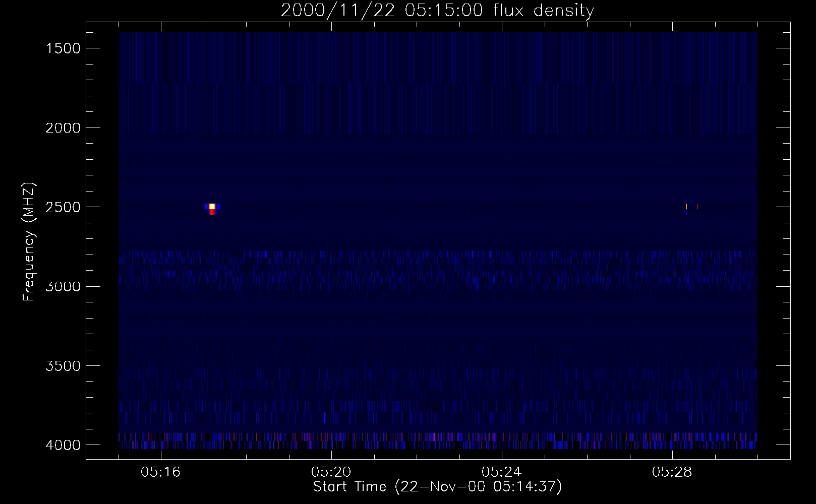Click the "Frequency (MHZ)" axis label
816x504 pixels.
(28, 242)
